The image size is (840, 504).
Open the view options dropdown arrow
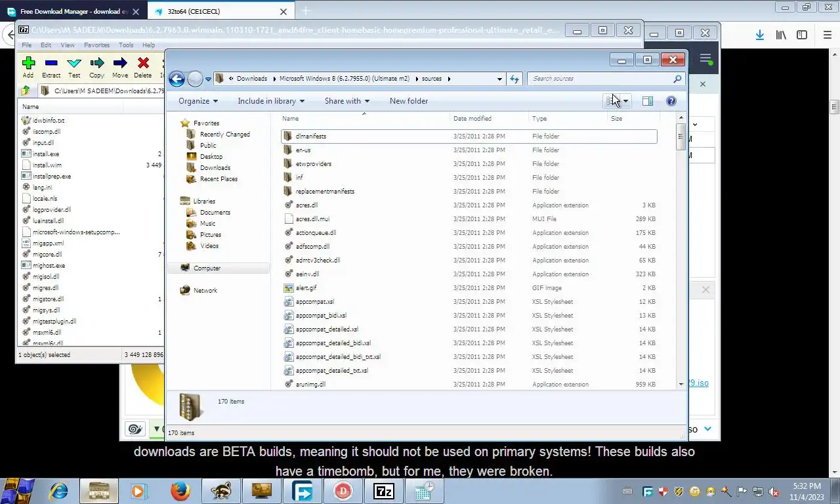click(x=625, y=101)
